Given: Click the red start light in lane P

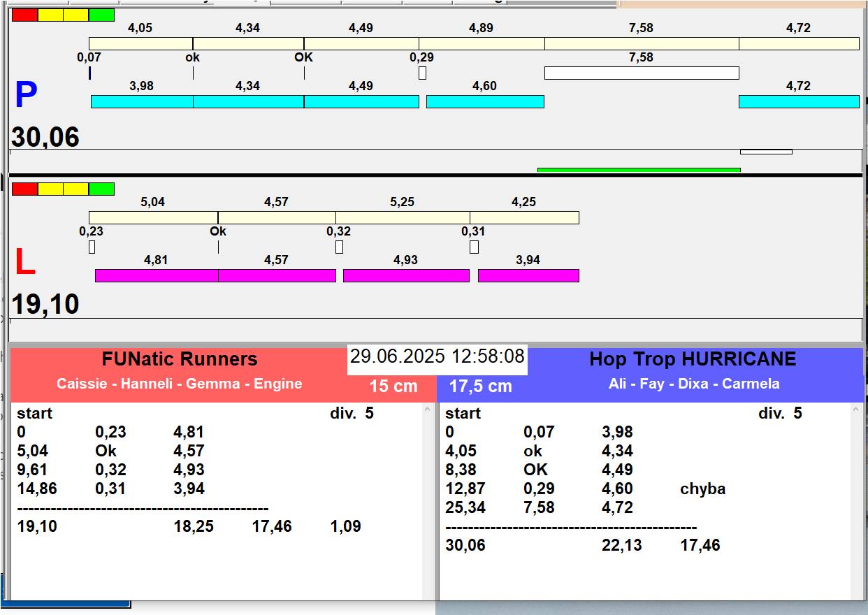Looking at the screenshot, I should coord(24,15).
